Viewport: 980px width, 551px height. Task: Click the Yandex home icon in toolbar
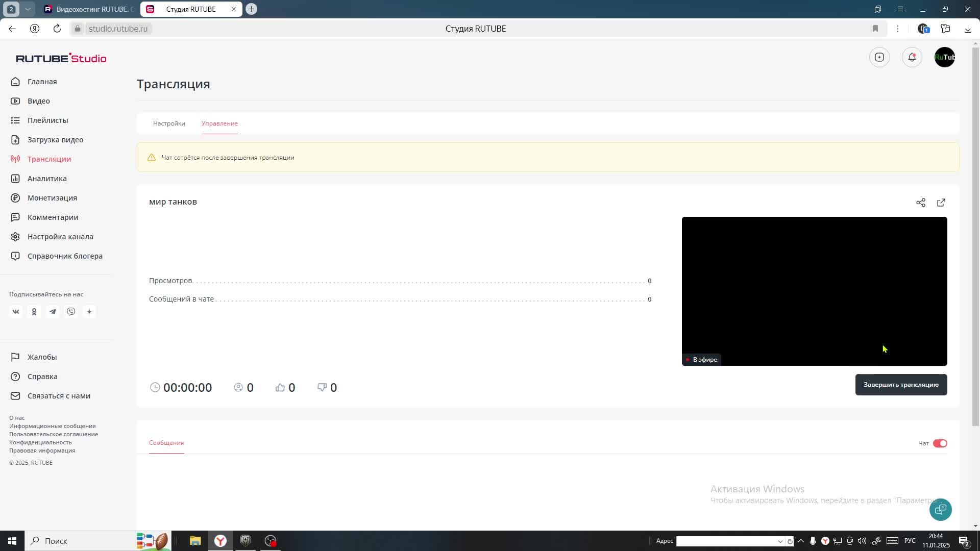pos(35,29)
